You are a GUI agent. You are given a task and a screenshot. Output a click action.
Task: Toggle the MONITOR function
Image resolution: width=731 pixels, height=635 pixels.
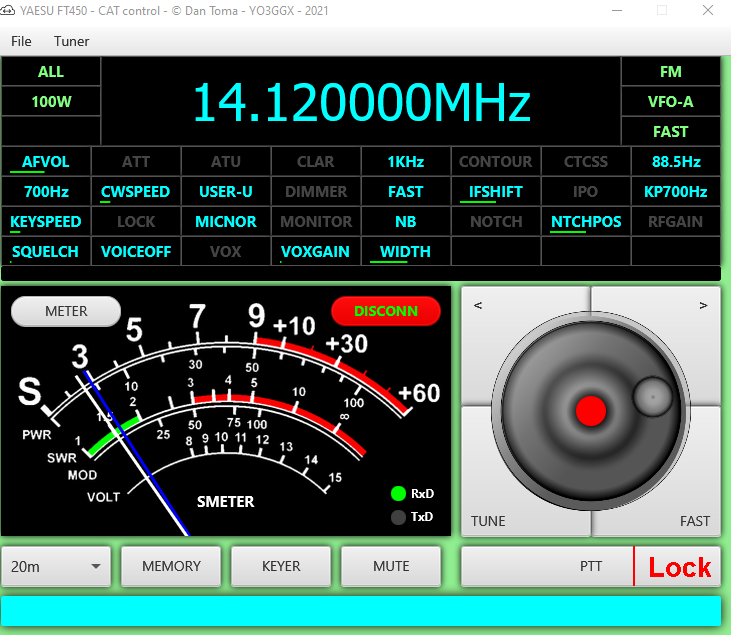point(316,221)
